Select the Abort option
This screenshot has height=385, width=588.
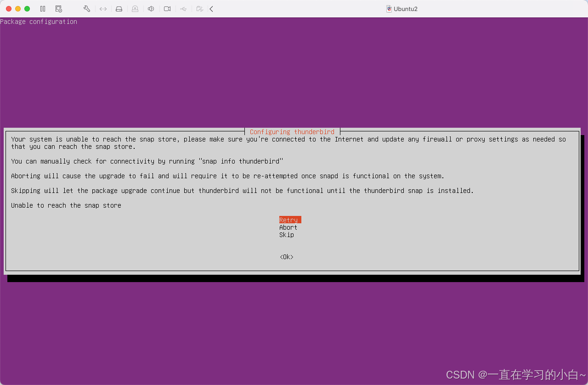pyautogui.click(x=288, y=227)
